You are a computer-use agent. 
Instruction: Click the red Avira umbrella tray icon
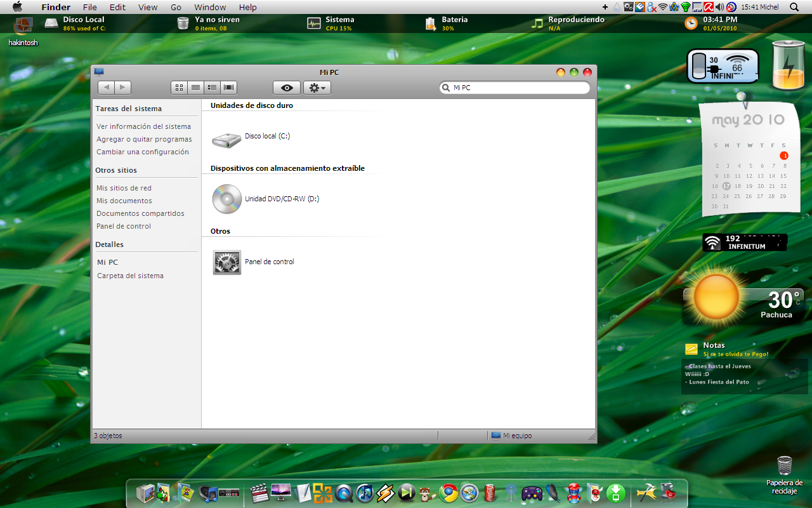tap(709, 7)
